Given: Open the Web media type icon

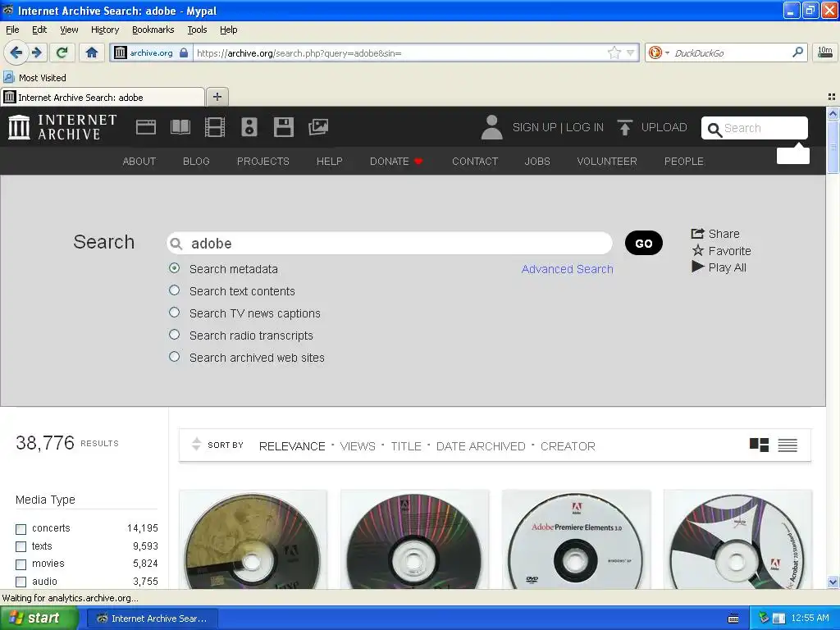Looking at the screenshot, I should click(x=146, y=127).
